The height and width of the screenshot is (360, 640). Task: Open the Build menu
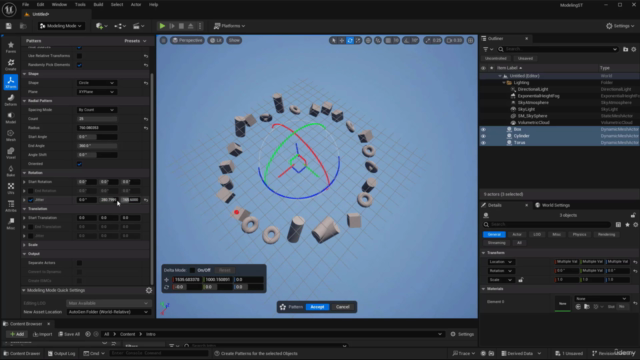coord(98,4)
